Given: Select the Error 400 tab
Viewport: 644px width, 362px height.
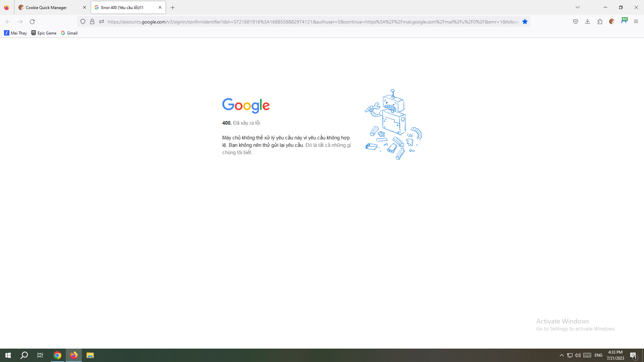Looking at the screenshot, I should (128, 7).
